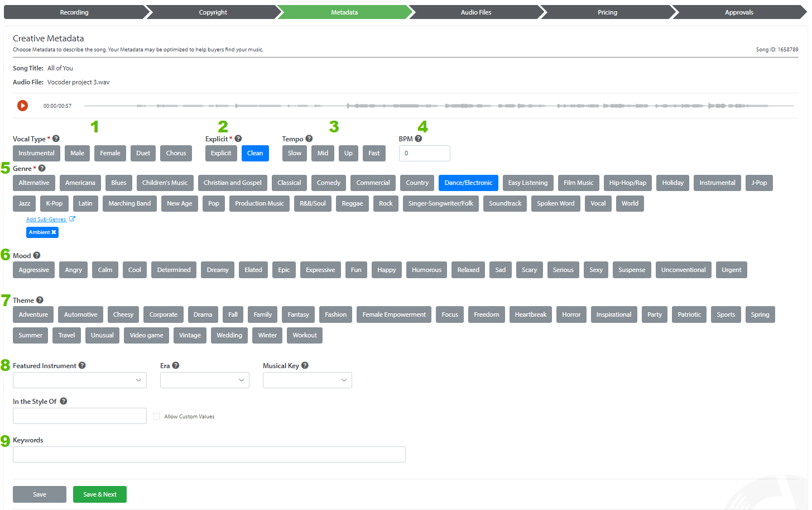
Task: Click external link icon beside Add Sub-Genres
Action: [x=72, y=219]
